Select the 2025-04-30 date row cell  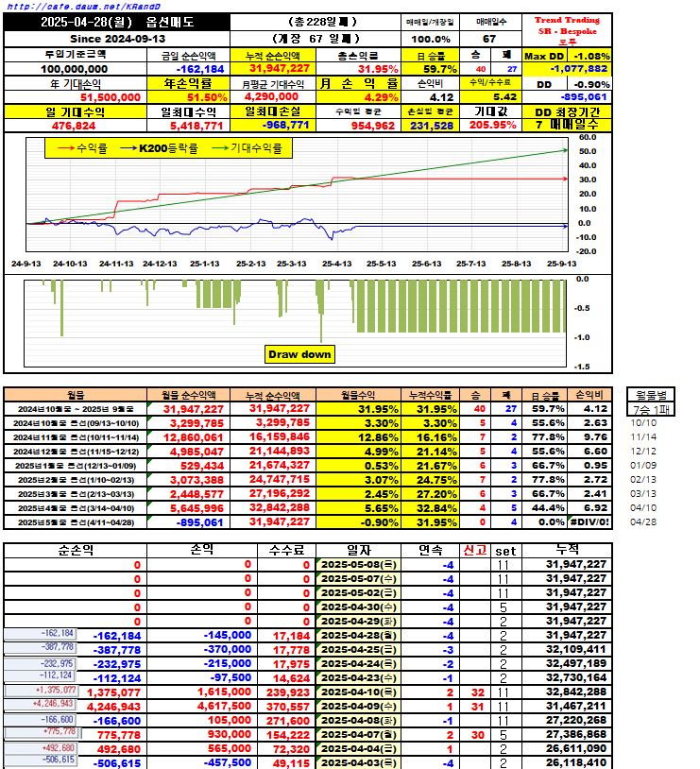tap(359, 607)
